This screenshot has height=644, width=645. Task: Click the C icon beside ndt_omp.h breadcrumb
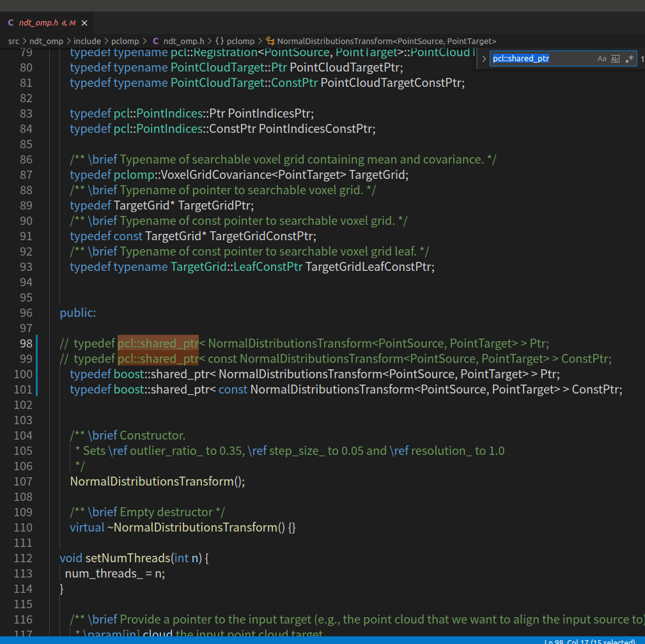(155, 41)
